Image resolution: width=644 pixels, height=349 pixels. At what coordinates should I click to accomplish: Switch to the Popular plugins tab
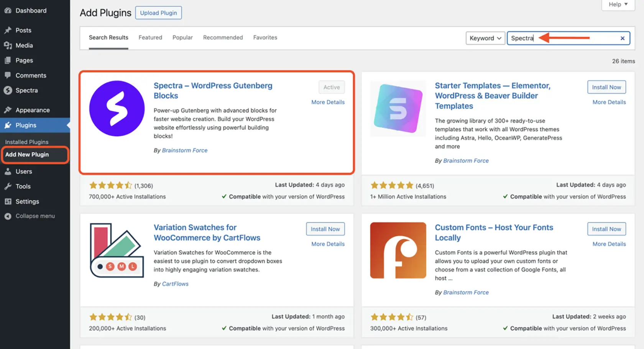click(182, 38)
